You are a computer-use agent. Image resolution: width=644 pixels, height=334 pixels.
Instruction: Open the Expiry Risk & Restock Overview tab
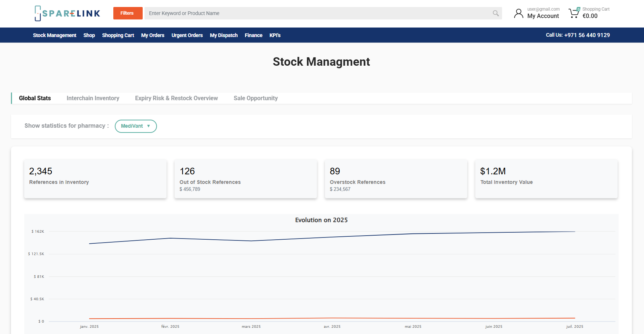pos(176,98)
